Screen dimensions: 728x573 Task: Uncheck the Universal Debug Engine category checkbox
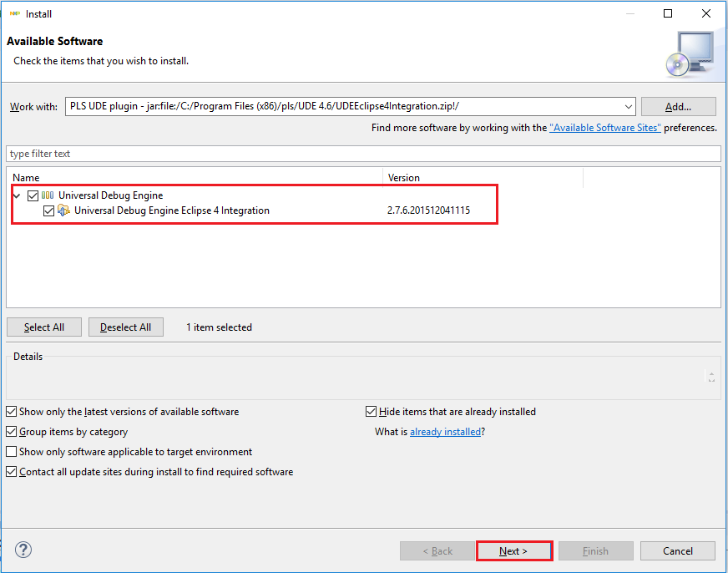point(33,195)
